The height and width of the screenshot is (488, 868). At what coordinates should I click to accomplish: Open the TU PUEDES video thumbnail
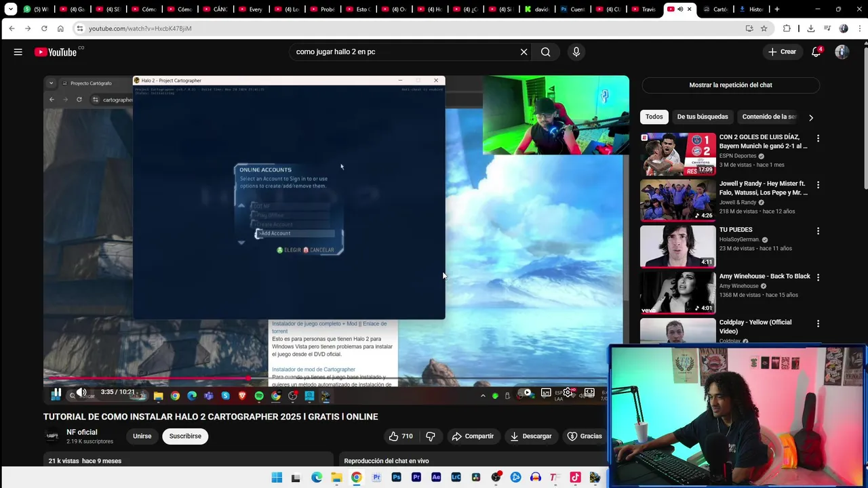click(678, 246)
